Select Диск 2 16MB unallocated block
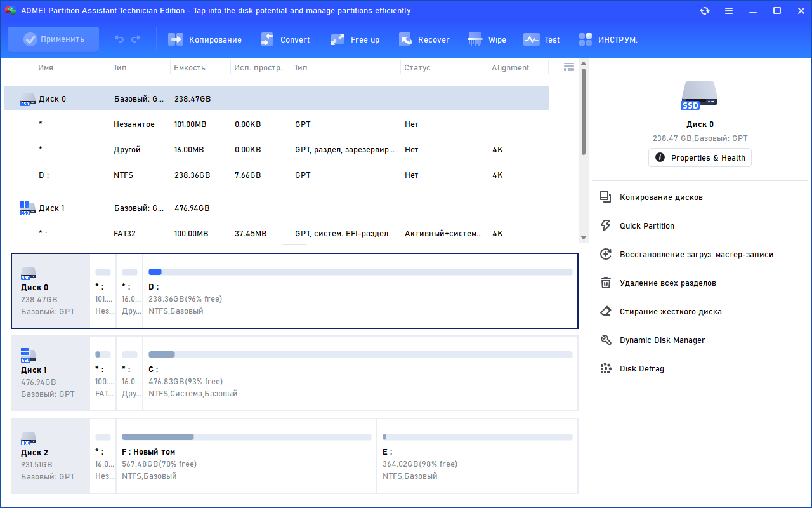812x508 pixels. pos(103,456)
